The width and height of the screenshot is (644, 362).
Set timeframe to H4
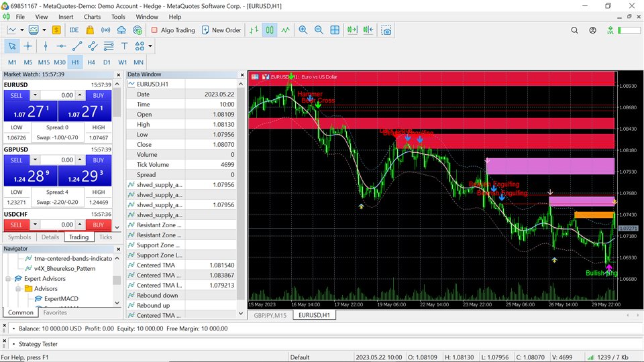91,62
